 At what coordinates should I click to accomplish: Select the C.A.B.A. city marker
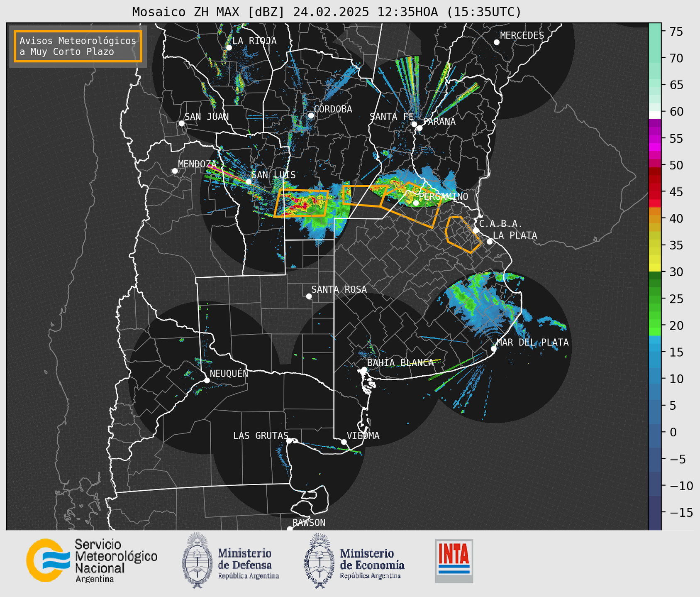tap(476, 230)
